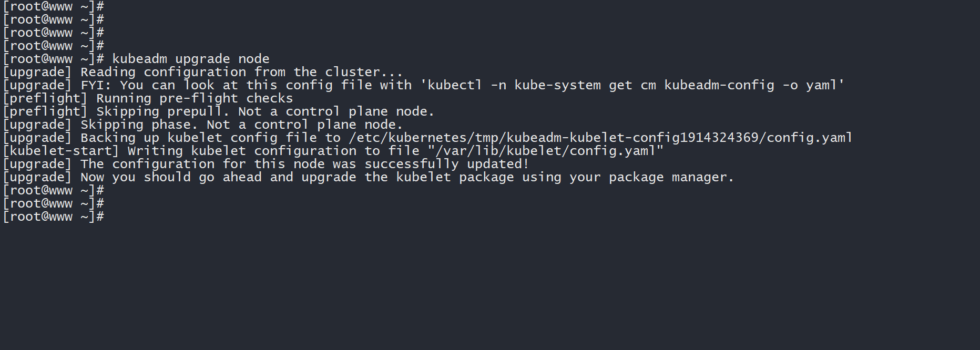Click the topmost '[root@www ~]#' prompt
Screen dimensions: 980x350
pos(53,6)
